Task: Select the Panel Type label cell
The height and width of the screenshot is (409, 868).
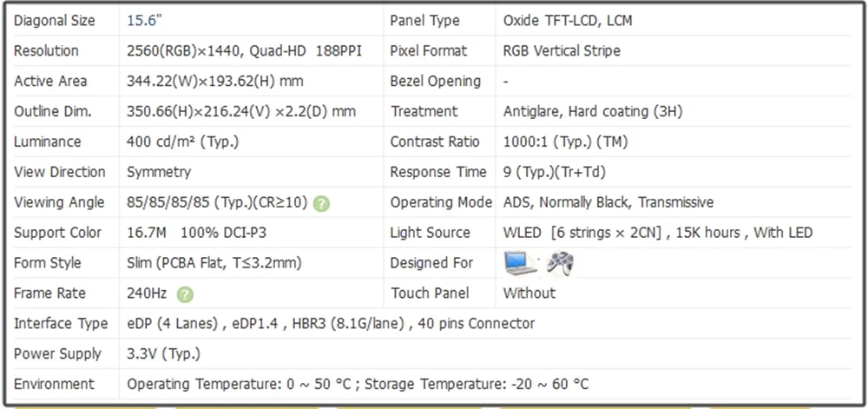Action: pos(424,20)
